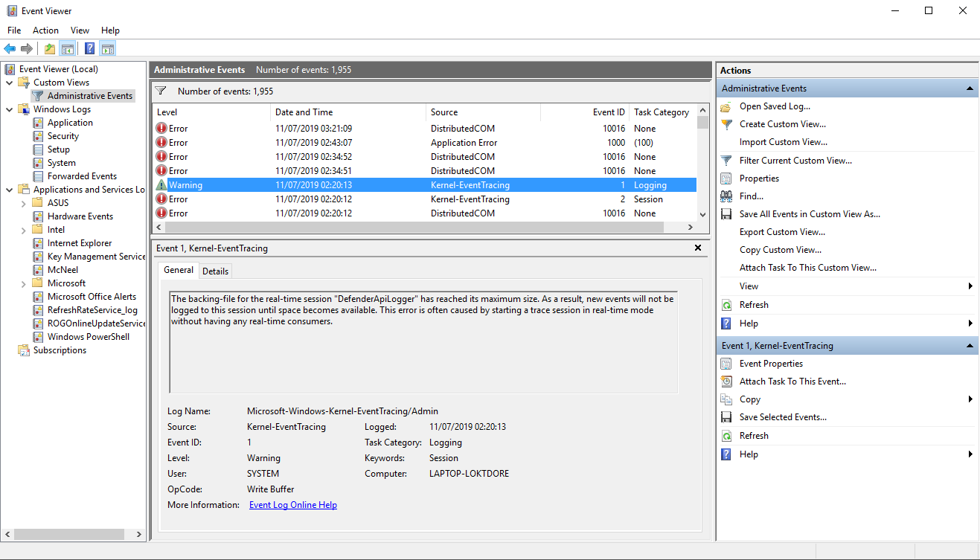Click the Filter Current Custom View funnel icon
This screenshot has height=560, width=980.
click(726, 161)
